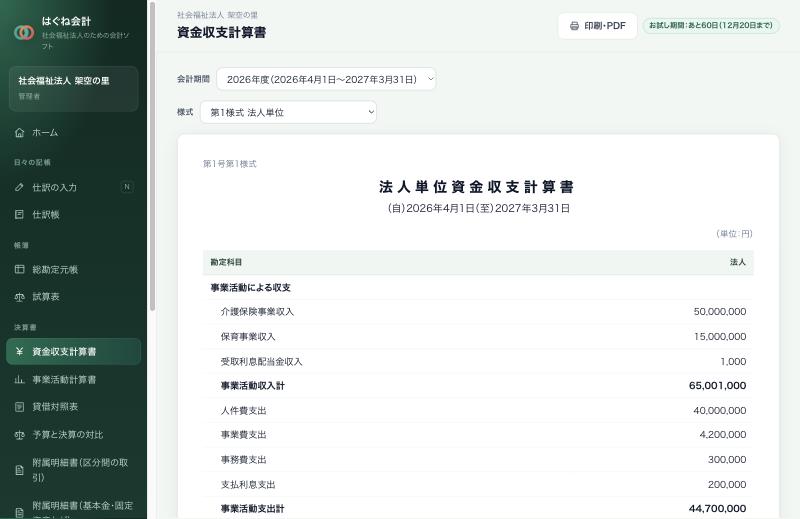Click the 300,000 amount
The width and height of the screenshot is (800, 519).
[x=727, y=460]
